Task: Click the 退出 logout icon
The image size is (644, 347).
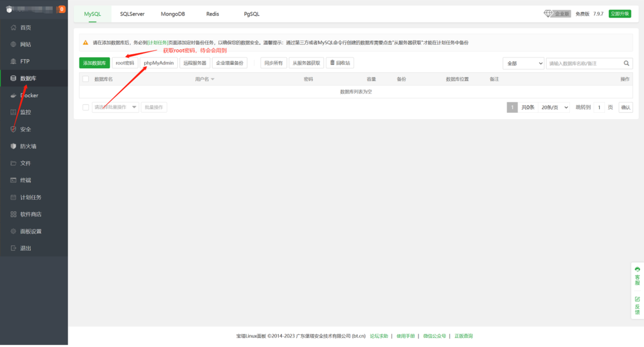Action: click(x=14, y=248)
